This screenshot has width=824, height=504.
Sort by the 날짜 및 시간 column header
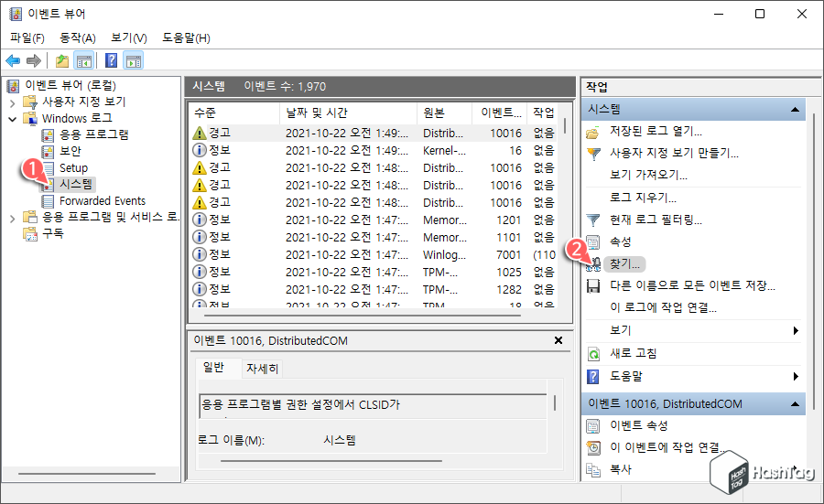tap(349, 113)
